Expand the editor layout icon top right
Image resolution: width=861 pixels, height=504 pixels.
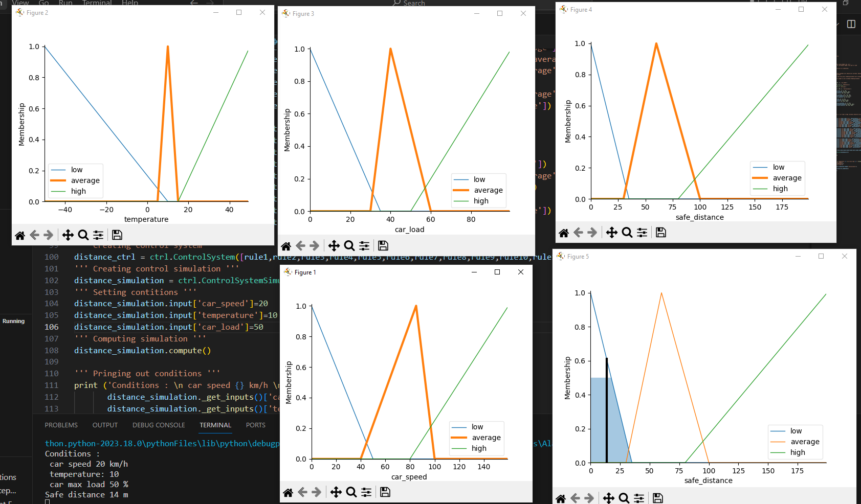pyautogui.click(x=850, y=24)
